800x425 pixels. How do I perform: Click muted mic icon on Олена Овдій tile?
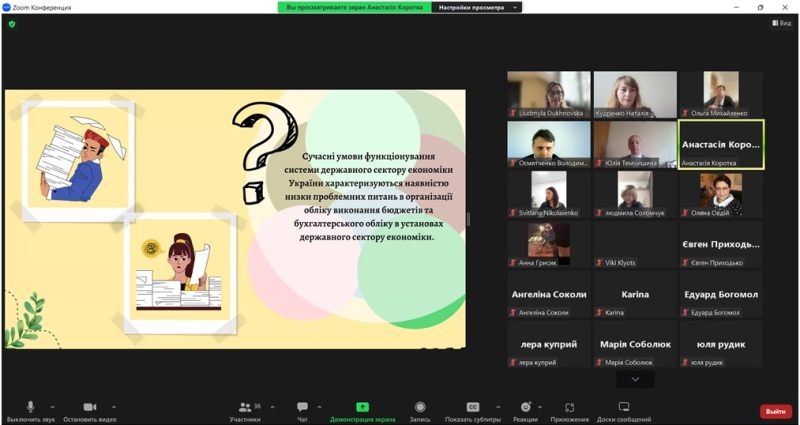tap(686, 213)
